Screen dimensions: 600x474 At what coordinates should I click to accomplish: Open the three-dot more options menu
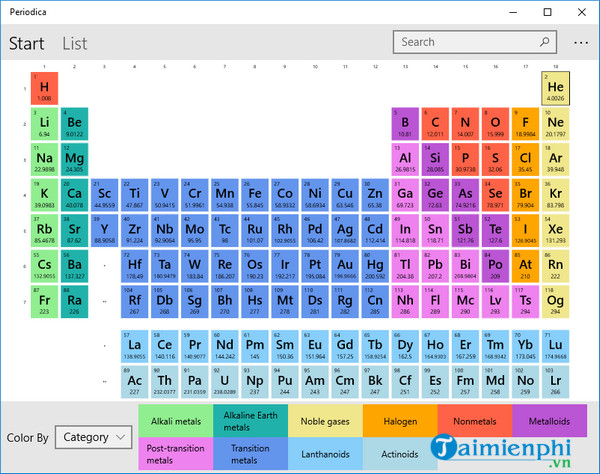pyautogui.click(x=580, y=43)
